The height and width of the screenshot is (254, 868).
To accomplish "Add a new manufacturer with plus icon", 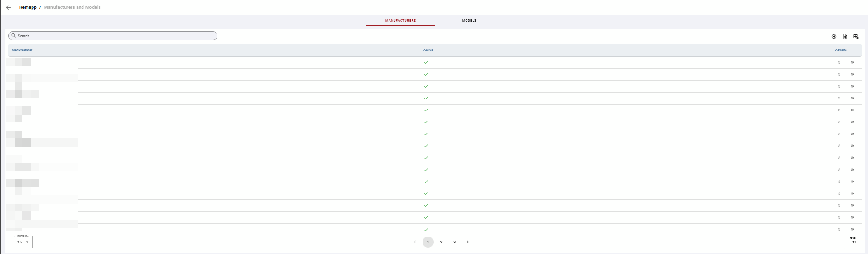I will pos(834,36).
